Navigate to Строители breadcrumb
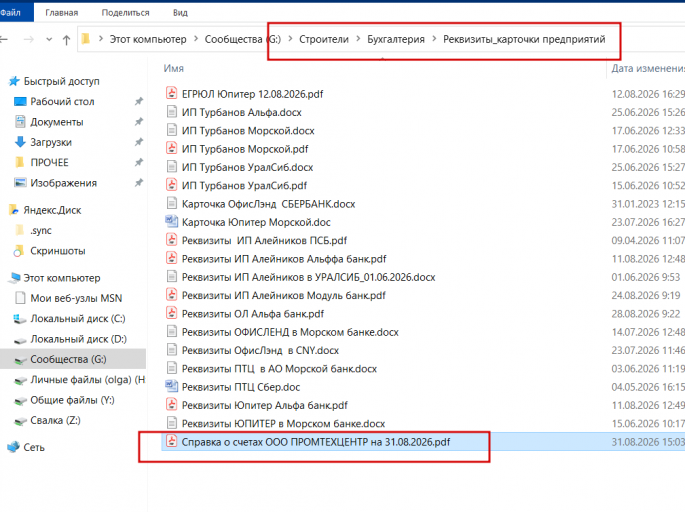The image size is (685, 512). [324, 39]
